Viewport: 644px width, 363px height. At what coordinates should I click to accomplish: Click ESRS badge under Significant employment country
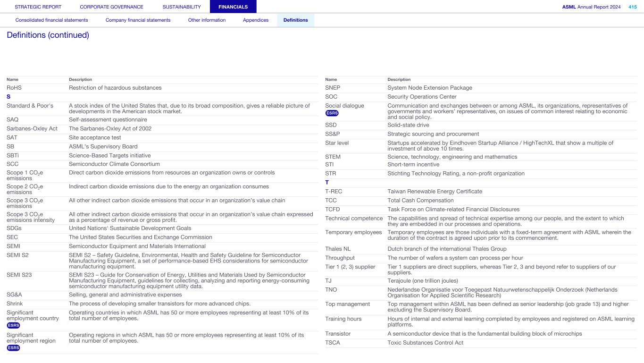pyautogui.click(x=13, y=325)
